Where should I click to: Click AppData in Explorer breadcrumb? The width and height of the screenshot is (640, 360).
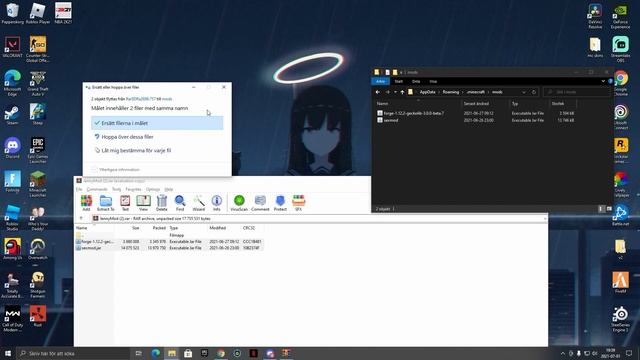427,92
